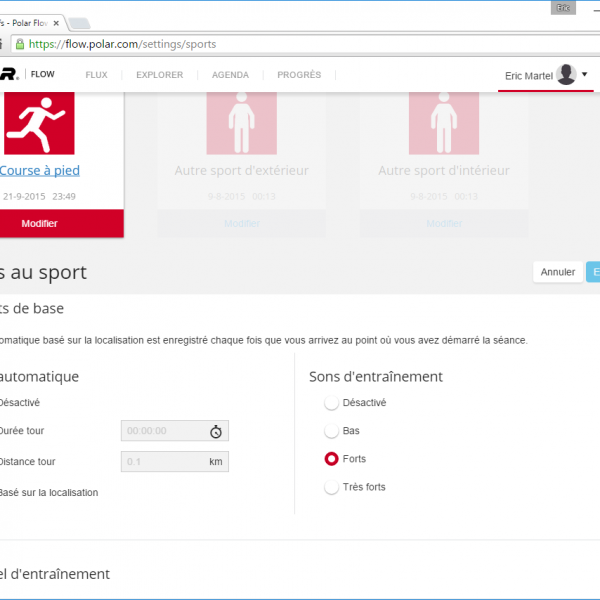Choose Très forts for training sounds

click(x=331, y=487)
